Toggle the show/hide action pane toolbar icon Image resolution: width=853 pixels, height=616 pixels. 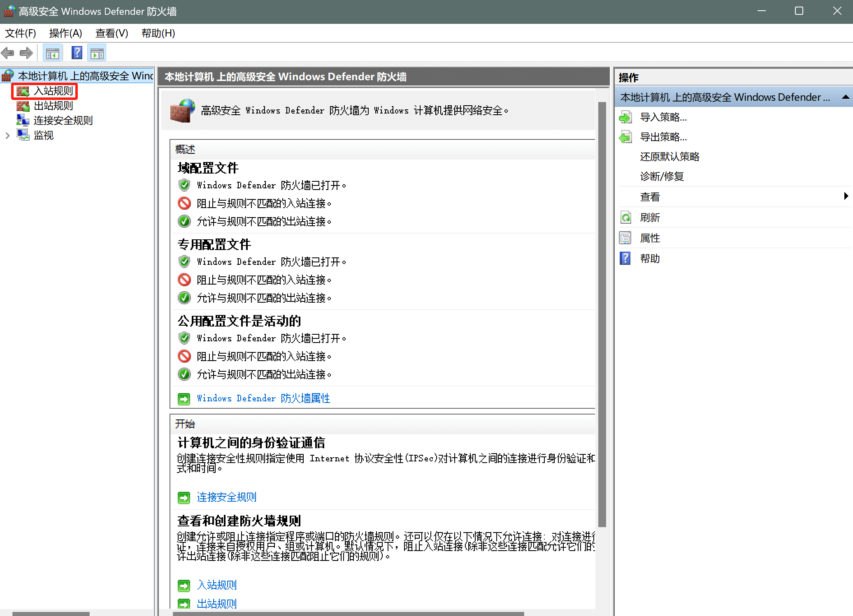point(97,53)
